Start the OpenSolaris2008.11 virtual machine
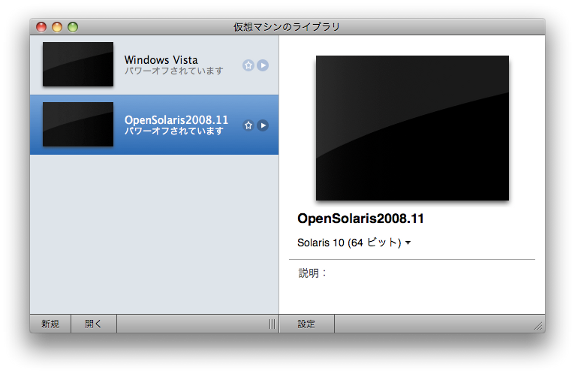575x374 pixels. (263, 125)
